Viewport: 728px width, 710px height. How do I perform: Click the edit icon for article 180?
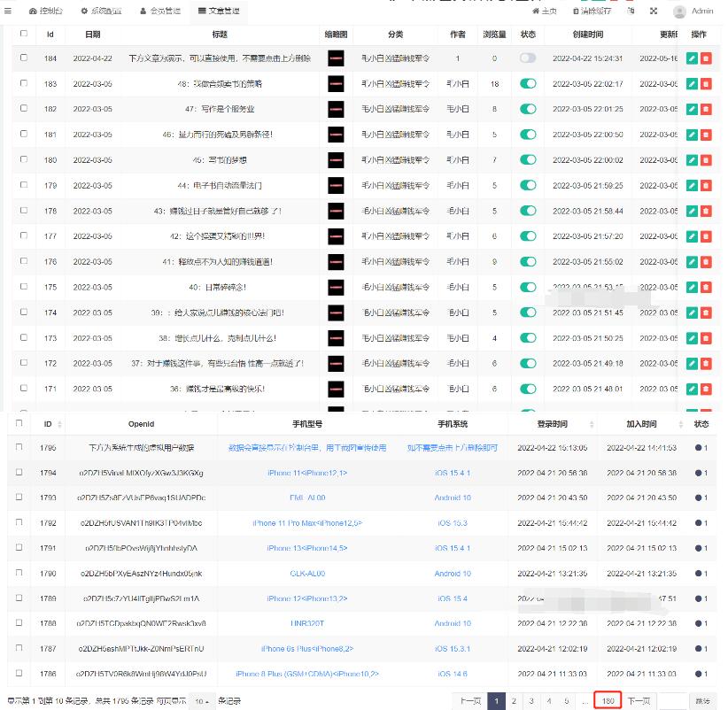(x=692, y=160)
